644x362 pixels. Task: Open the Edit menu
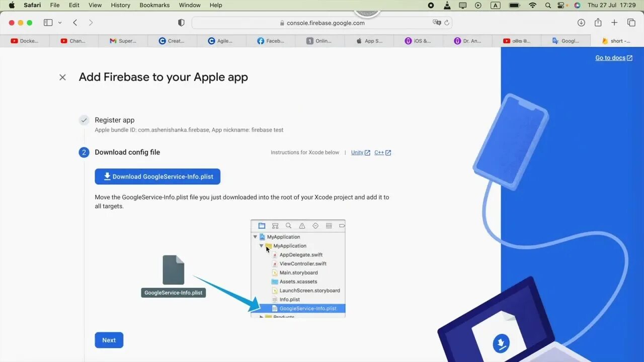click(74, 5)
